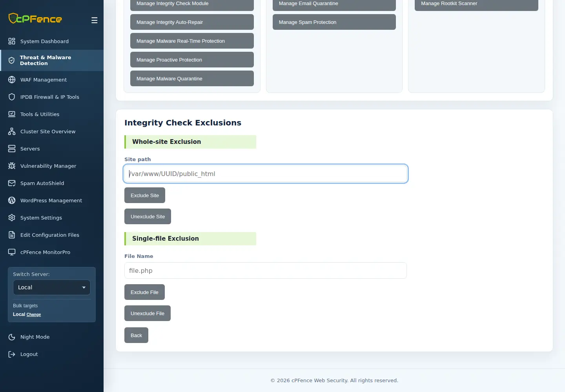565x392 pixels.
Task: Click Manage Spam Protection button
Action: [x=334, y=22]
